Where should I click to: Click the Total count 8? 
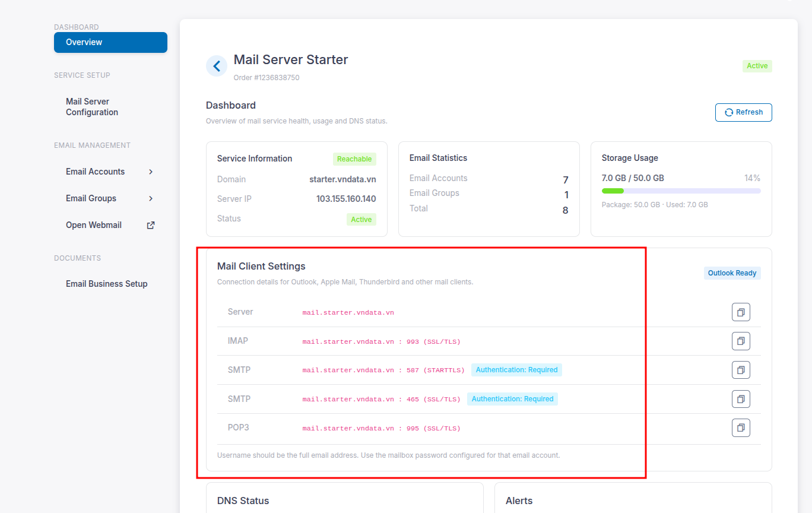(x=566, y=210)
